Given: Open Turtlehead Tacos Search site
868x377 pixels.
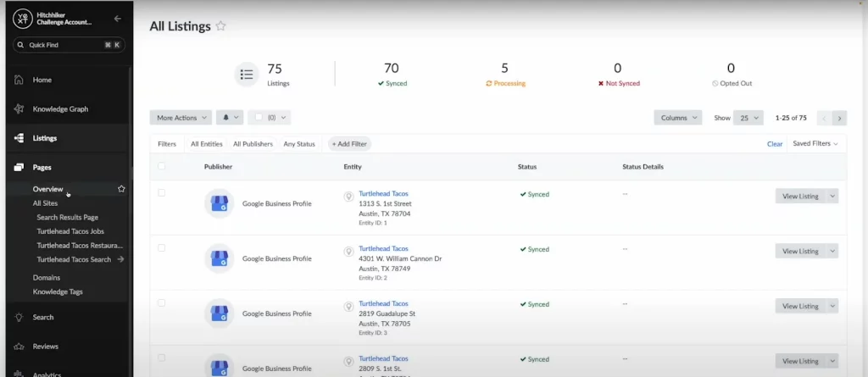Looking at the screenshot, I should [x=74, y=259].
